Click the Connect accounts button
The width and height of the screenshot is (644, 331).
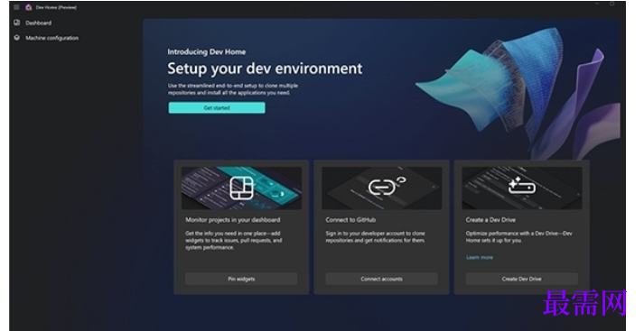(x=381, y=279)
